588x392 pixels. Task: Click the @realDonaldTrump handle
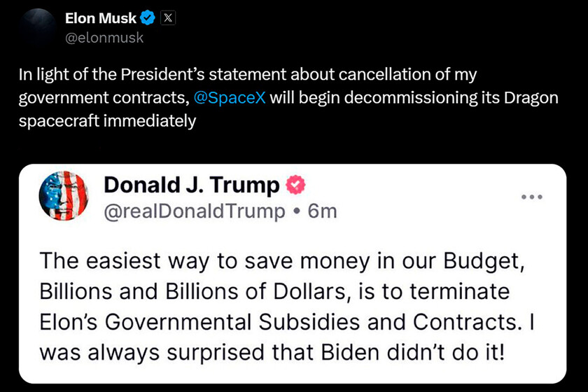tap(195, 210)
